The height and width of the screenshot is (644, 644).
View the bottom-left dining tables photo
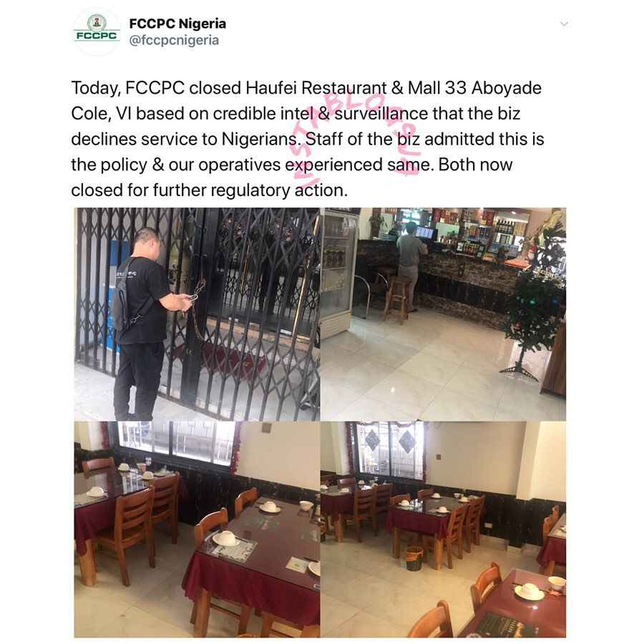(x=197, y=529)
